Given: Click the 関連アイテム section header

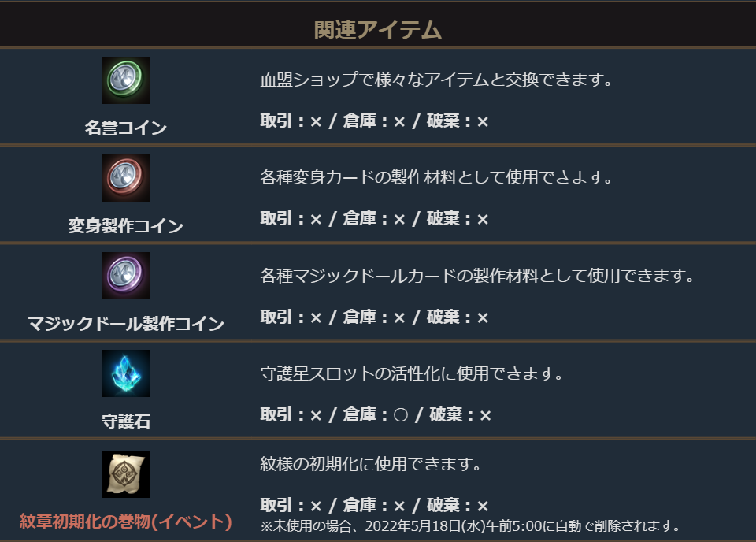Looking at the screenshot, I should 378,30.
